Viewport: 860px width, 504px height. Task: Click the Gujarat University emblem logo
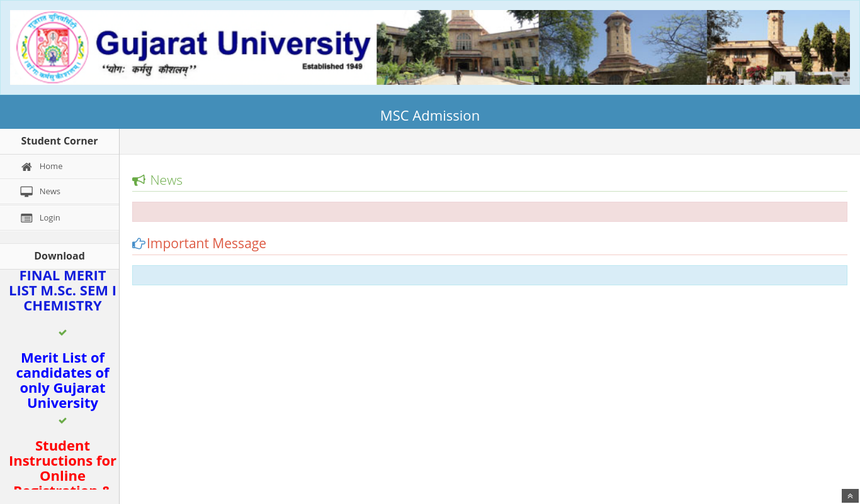[51, 48]
